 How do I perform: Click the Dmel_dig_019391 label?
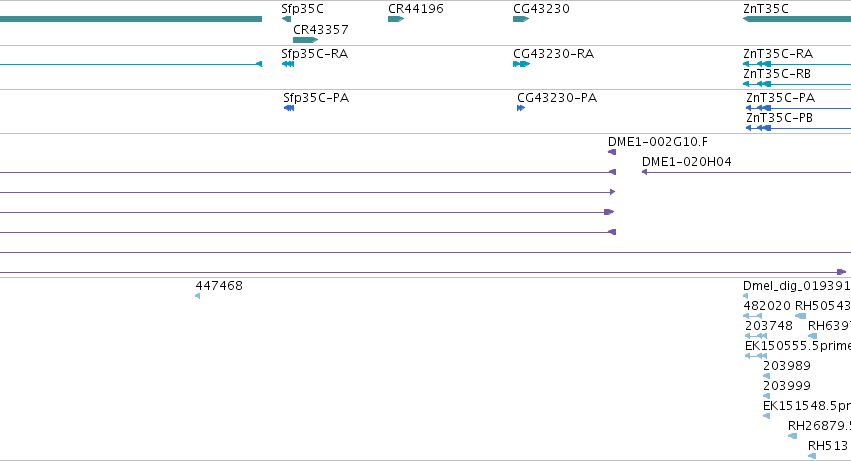[797, 286]
